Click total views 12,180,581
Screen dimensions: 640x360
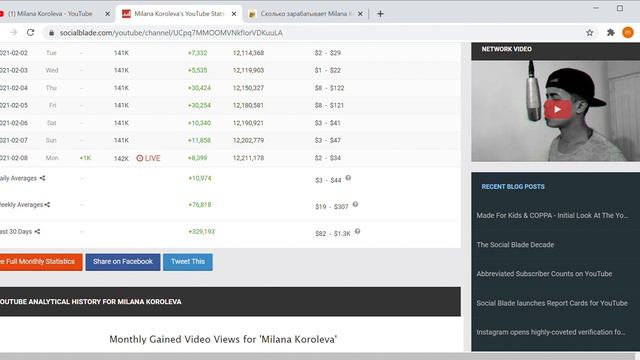pos(249,105)
